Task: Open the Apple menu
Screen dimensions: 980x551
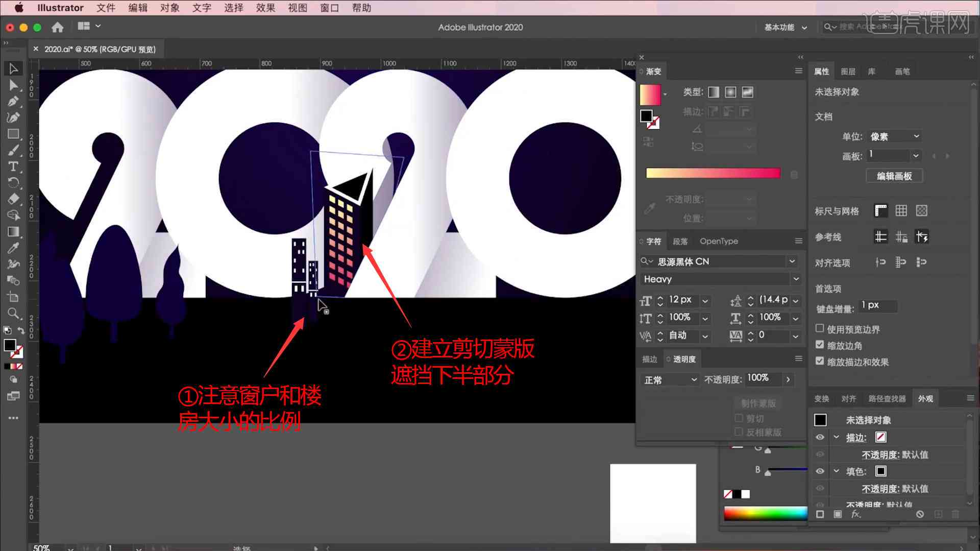Action: click(x=19, y=8)
